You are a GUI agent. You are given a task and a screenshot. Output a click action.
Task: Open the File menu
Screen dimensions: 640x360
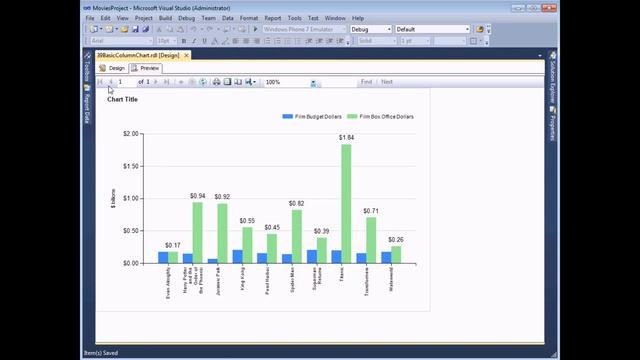(90, 18)
